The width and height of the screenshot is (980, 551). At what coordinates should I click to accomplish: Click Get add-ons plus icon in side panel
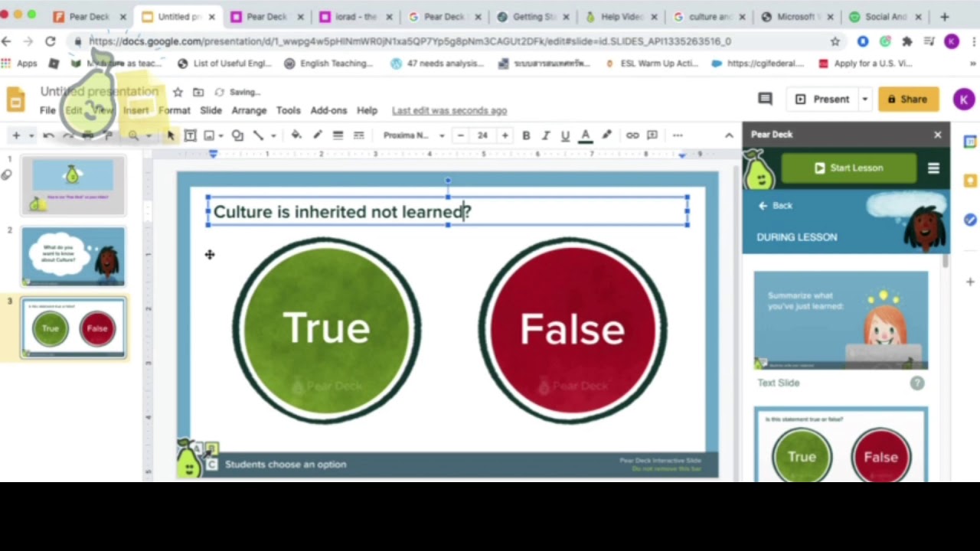pos(970,282)
